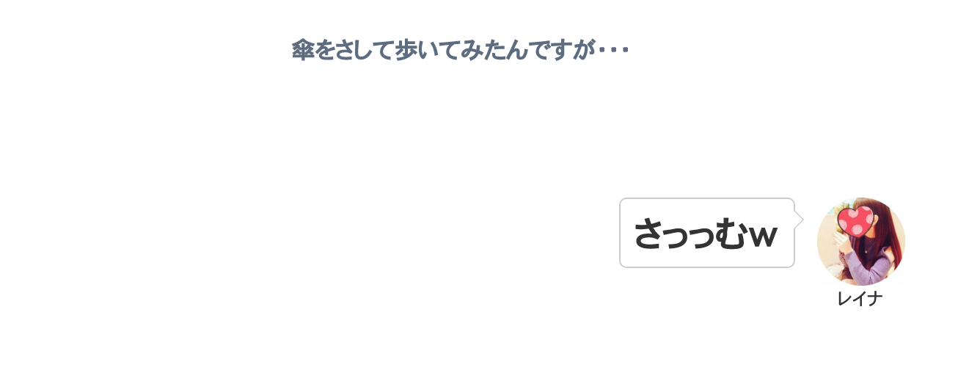Click the purple sweater in the avatar

[871, 263]
